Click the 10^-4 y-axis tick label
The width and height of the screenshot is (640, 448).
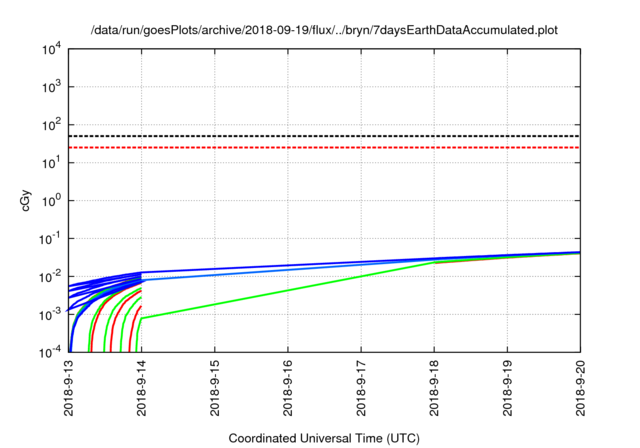coord(49,352)
